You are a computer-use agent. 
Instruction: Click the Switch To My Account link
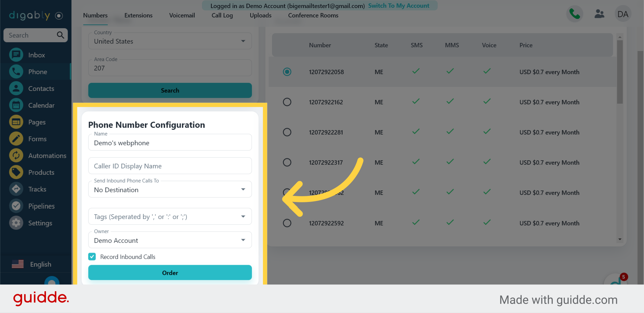398,6
